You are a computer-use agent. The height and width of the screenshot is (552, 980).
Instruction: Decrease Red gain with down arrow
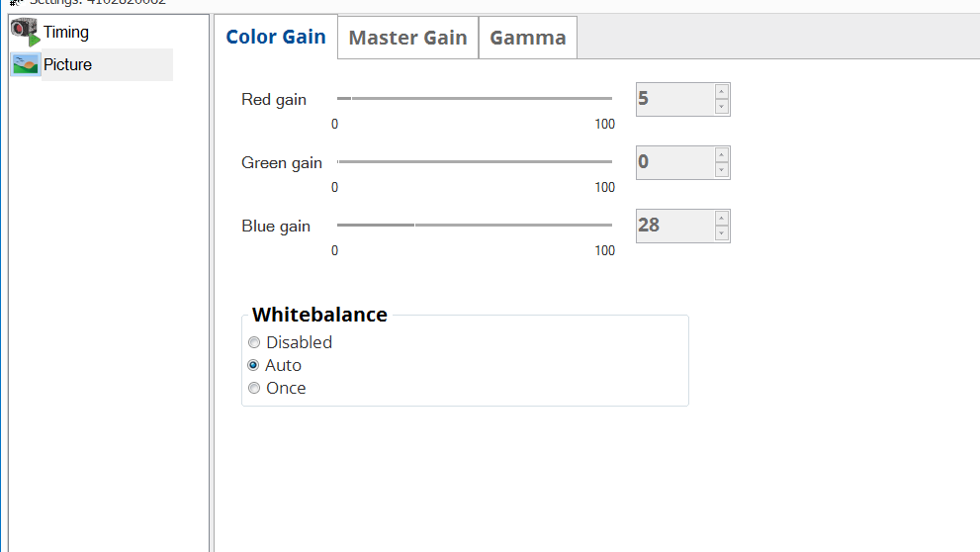[722, 107]
